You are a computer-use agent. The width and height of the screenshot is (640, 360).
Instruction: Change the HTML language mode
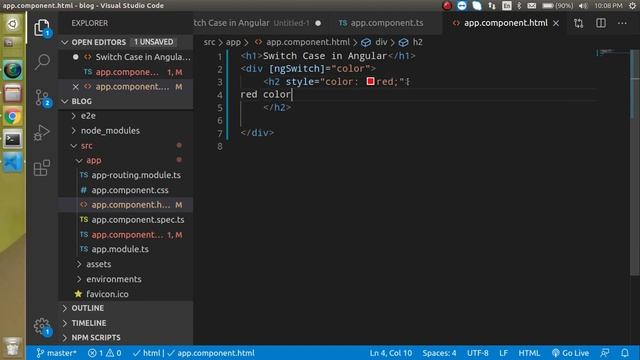pos(529,353)
